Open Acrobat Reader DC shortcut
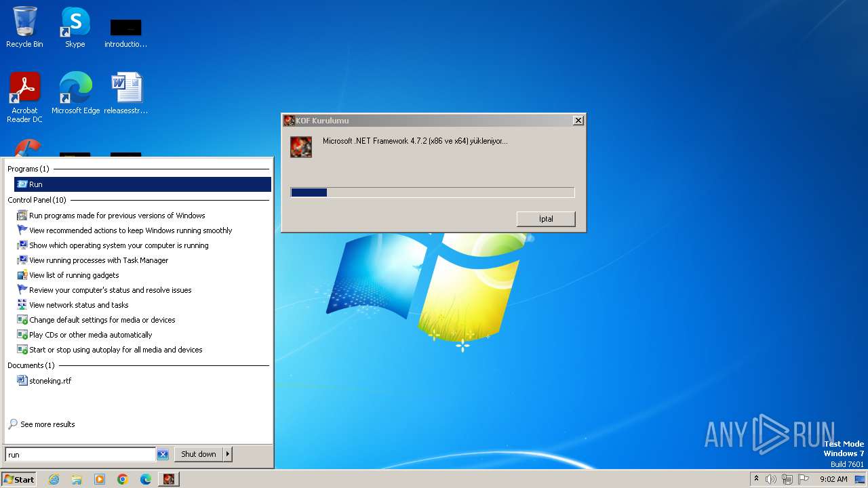 click(x=24, y=97)
